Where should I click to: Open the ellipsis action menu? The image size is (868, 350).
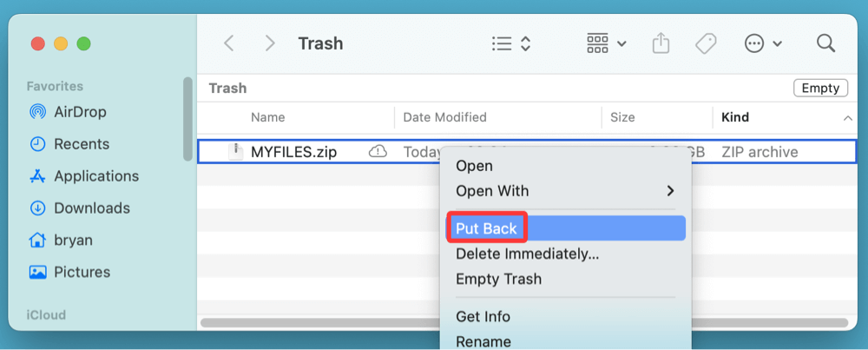tap(763, 43)
